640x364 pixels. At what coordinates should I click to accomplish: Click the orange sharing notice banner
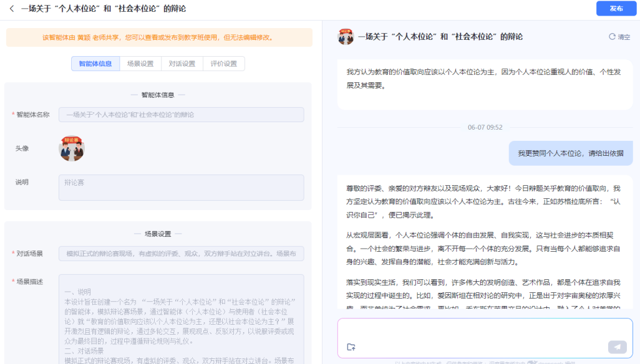click(158, 38)
